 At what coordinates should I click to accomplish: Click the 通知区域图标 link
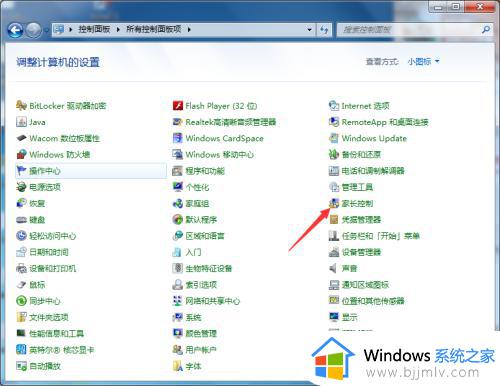365,285
